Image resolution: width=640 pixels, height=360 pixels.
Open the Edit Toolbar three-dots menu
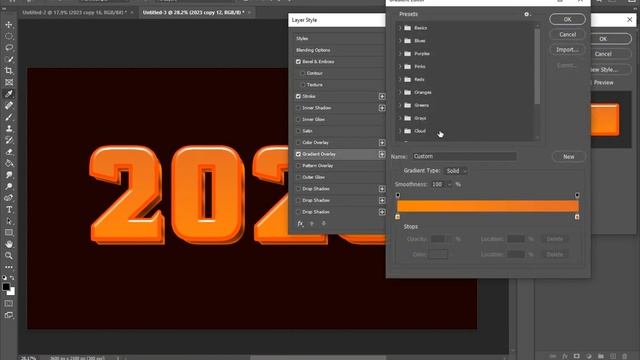pos(9,267)
